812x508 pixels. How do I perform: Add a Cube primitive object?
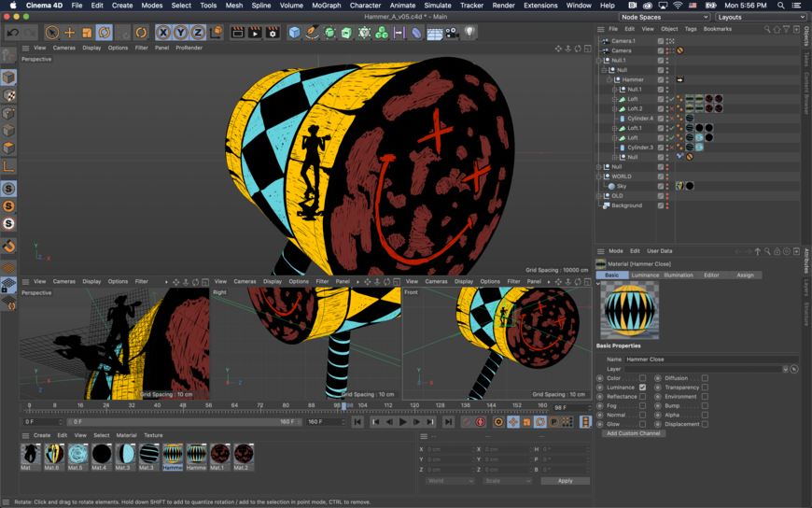click(x=295, y=33)
